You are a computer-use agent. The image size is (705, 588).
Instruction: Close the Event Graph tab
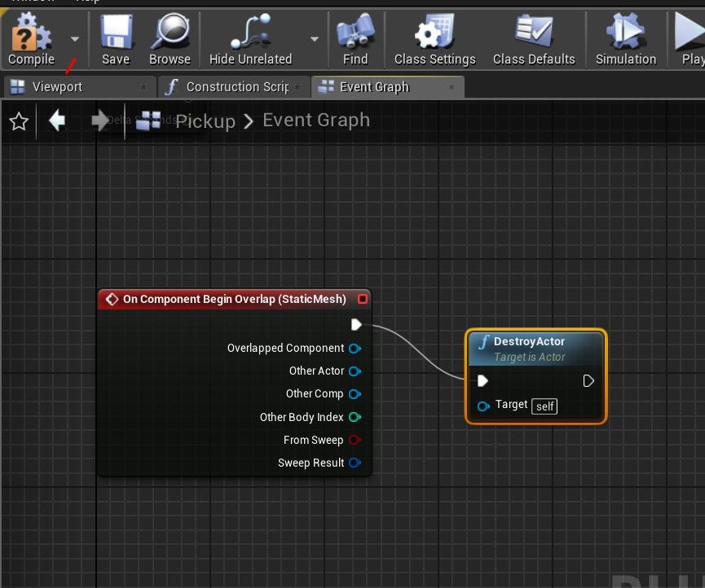point(452,86)
